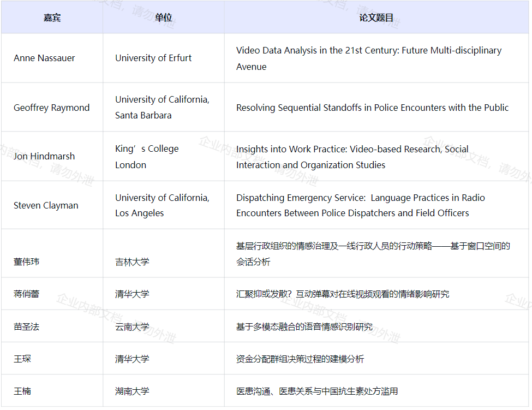Click the University of Erfurt cell
Viewport: 532px width, 410px height.
coord(153,58)
